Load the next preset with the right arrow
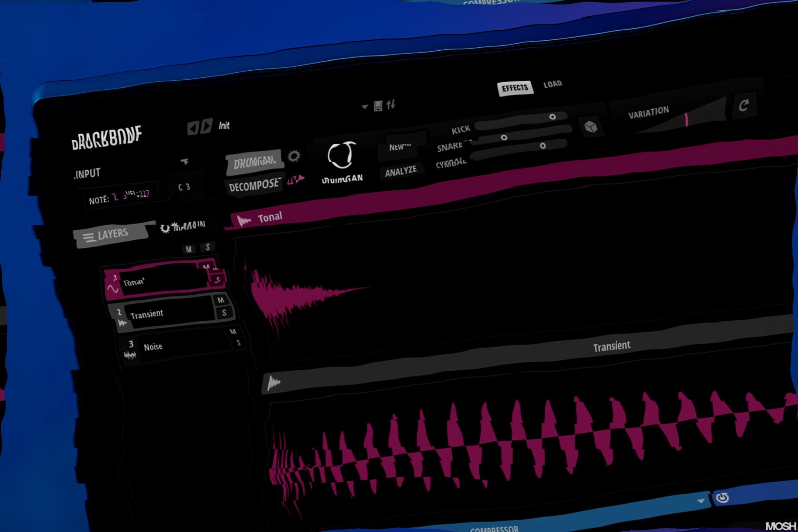Screen dimensions: 798x532 [x=207, y=126]
